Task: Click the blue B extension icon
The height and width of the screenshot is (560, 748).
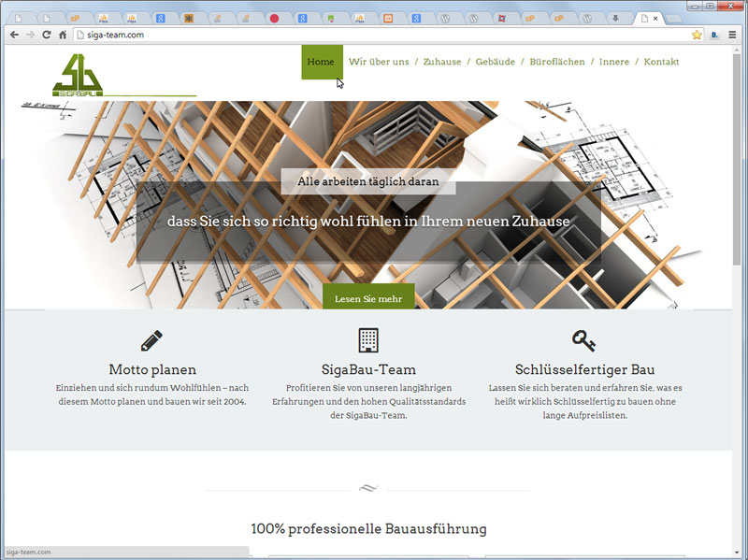Action: 714,35
